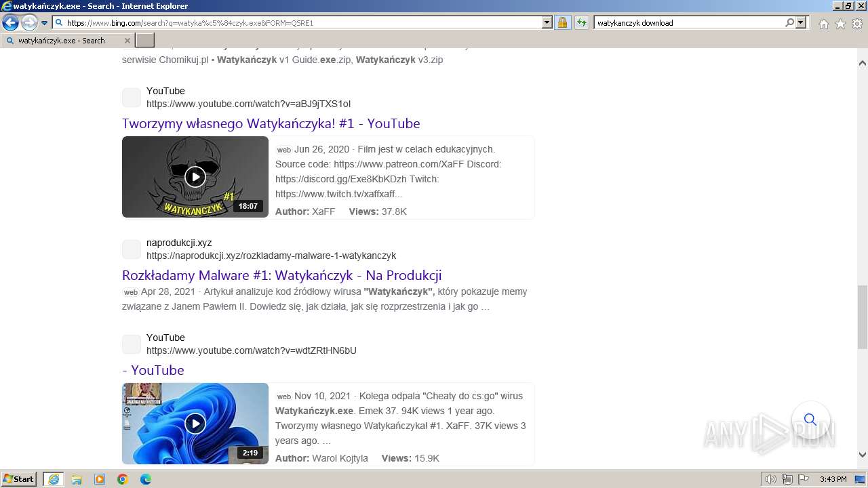Click the favicon beside first YouTube result
Image resolution: width=868 pixels, height=488 pixels.
[132, 98]
